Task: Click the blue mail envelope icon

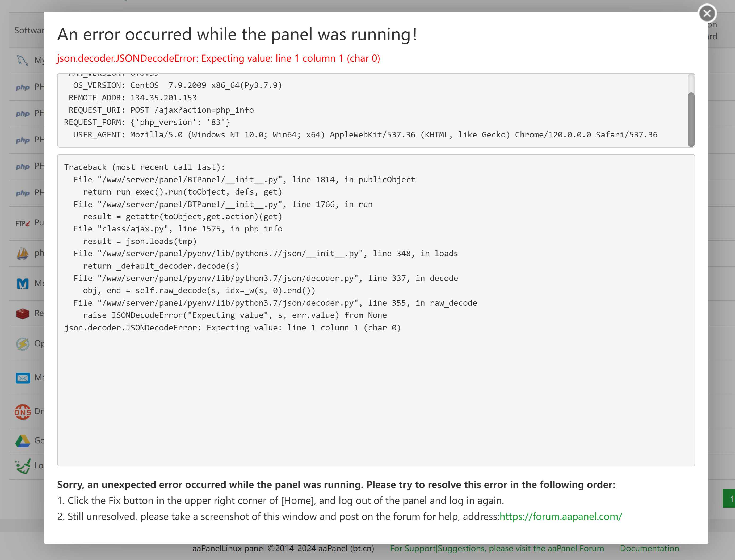Action: 22,378
